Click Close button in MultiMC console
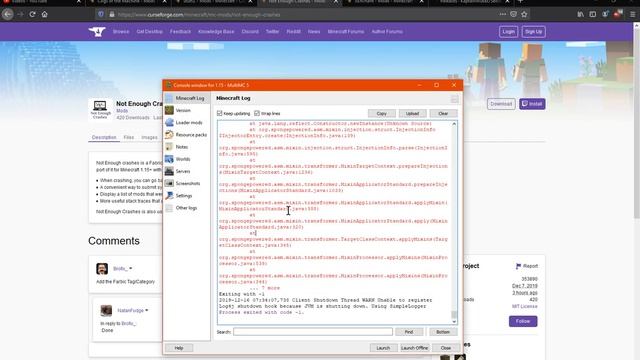 click(x=446, y=348)
